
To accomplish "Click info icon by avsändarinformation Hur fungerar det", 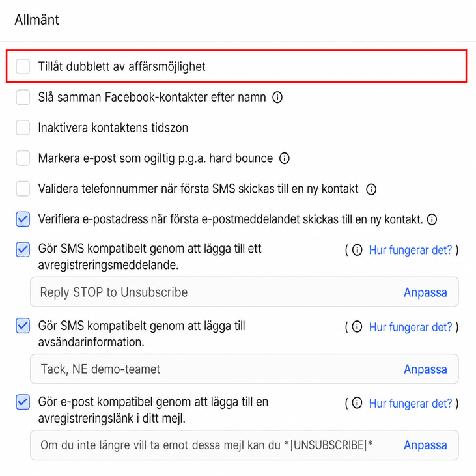I will click(x=357, y=327).
